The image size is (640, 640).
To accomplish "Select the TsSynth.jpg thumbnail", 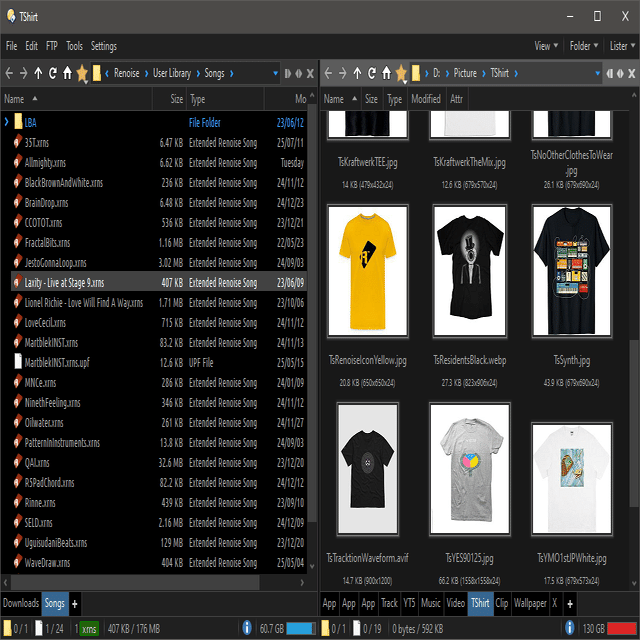I will pos(571,271).
